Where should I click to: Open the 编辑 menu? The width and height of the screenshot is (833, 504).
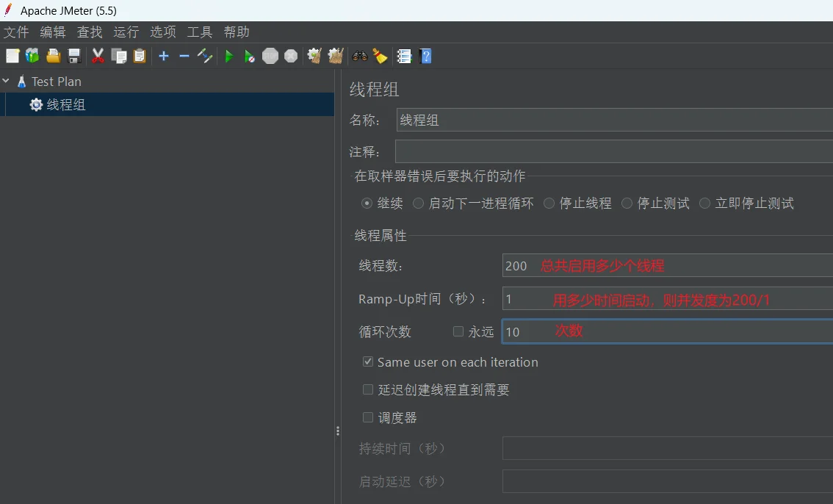click(x=53, y=32)
